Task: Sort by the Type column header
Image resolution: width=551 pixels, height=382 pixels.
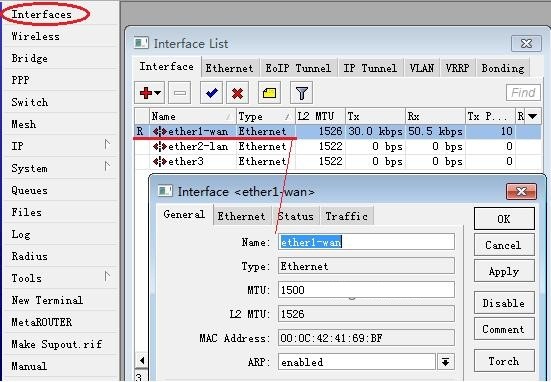Action: [x=265, y=116]
